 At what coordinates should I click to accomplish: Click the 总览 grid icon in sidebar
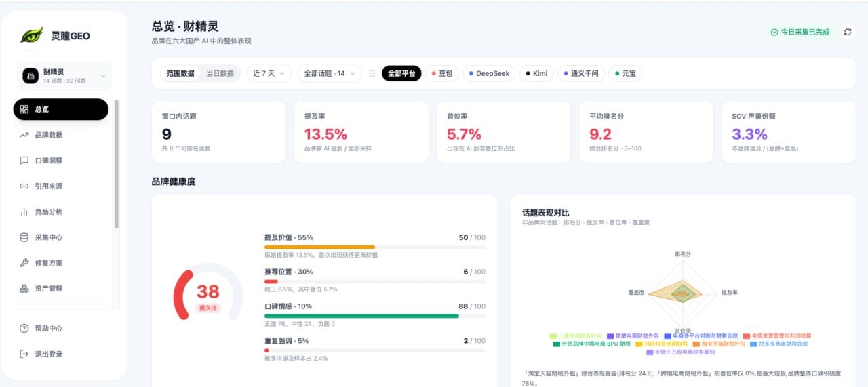[24, 109]
